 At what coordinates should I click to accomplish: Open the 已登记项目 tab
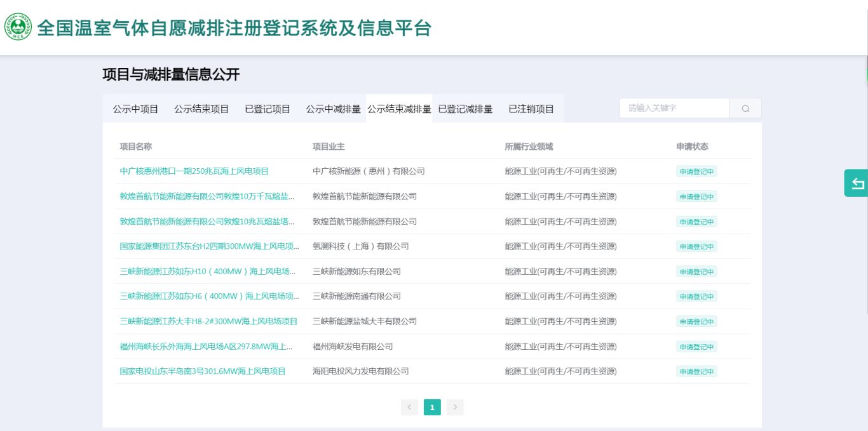click(268, 109)
